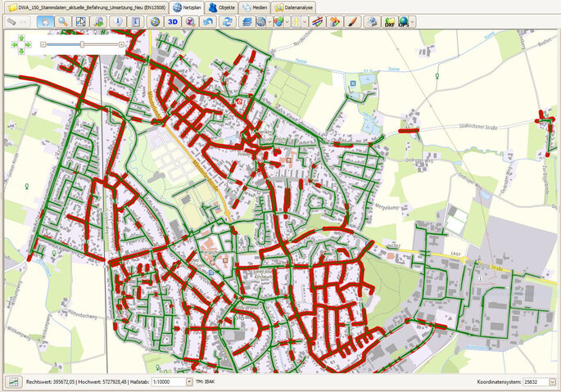This screenshot has height=392, width=561.
Task: Open the Koordinatensystem dropdown
Action: click(x=554, y=382)
